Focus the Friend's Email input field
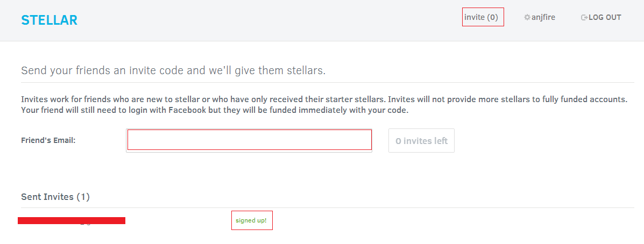 click(249, 140)
